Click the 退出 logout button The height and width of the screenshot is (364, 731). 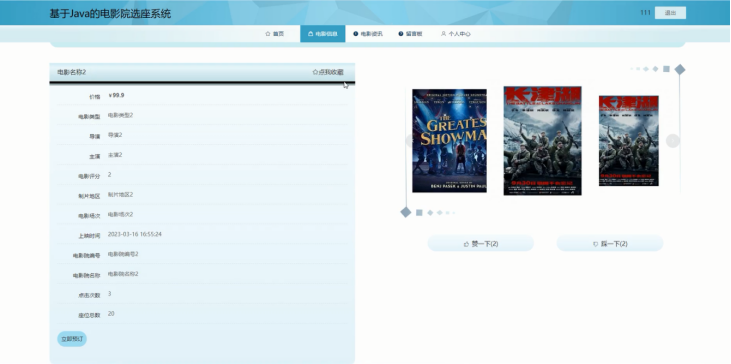point(670,13)
